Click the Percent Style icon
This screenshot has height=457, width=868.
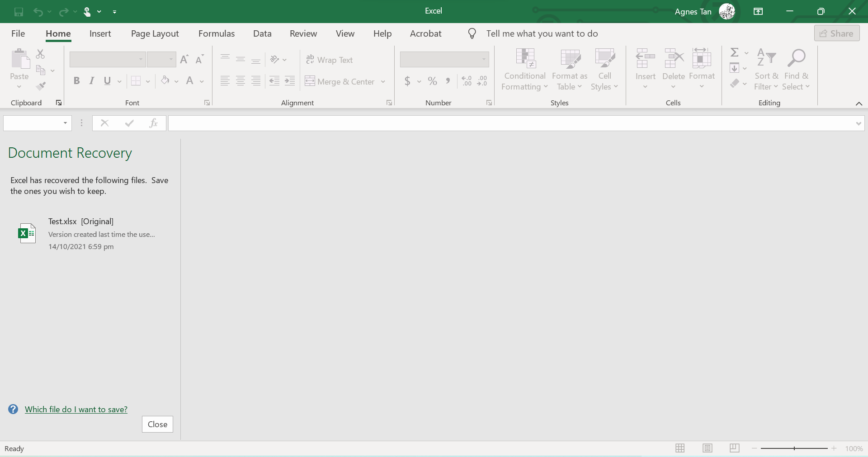(433, 81)
